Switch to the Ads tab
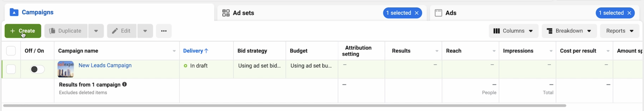 [x=451, y=13]
